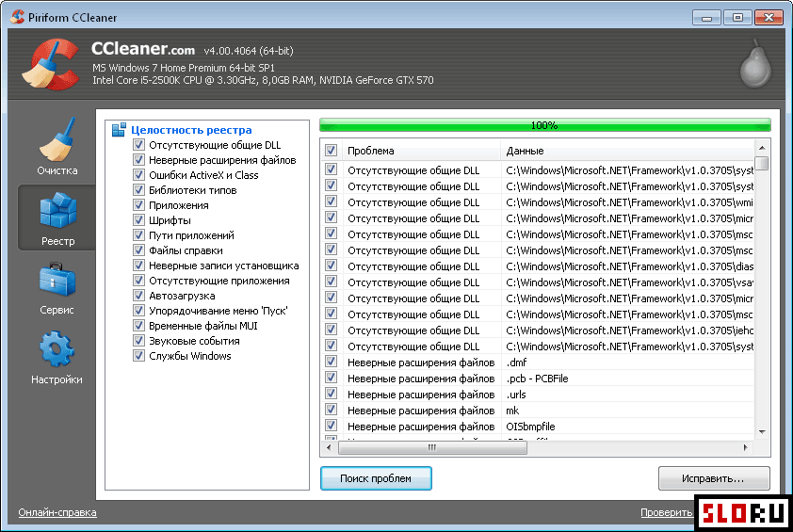Click the Исправить... fix button
The image size is (793, 532).
[x=714, y=478]
